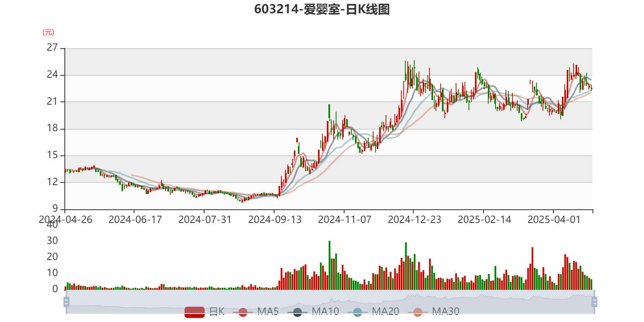644x322 pixels.
Task: Toggle MA20 series via its legend text
Action: pyautogui.click(x=385, y=311)
